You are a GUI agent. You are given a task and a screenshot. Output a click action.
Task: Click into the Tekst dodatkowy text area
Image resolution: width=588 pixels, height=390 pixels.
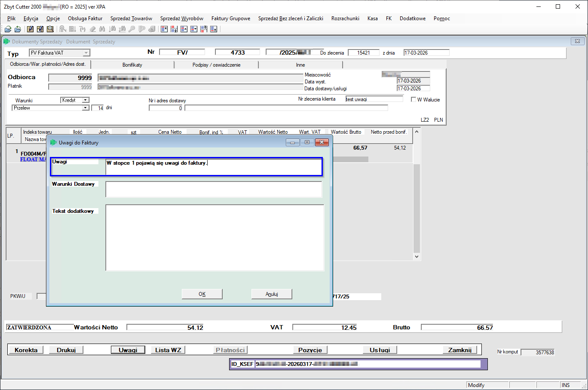click(x=214, y=238)
